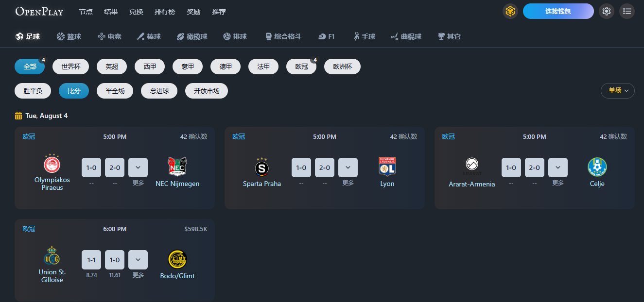Switch to 曲棍球 sport tab
Image resolution: width=644 pixels, height=302 pixels.
coord(406,36)
